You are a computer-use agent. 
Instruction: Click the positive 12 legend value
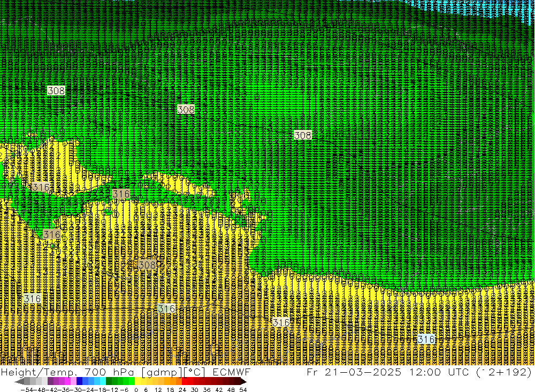[158, 390]
